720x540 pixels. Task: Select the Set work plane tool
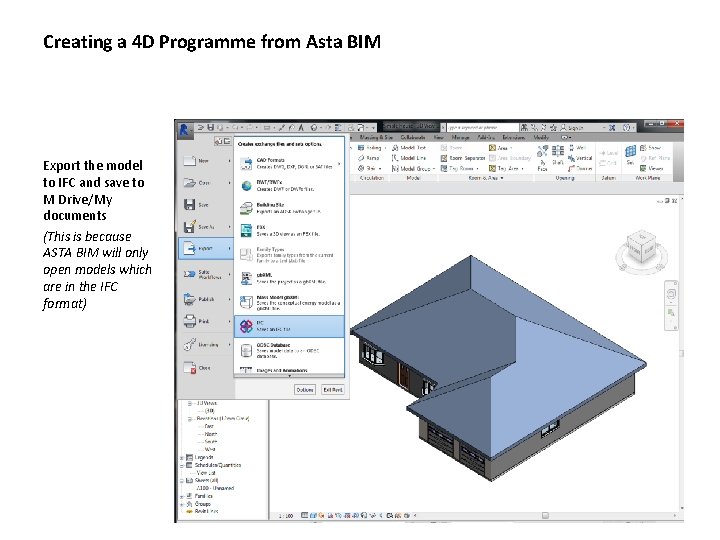coord(631,155)
